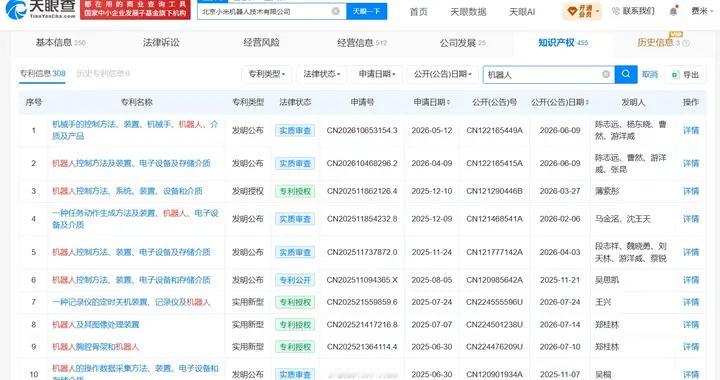Click 实质审查 status tag in row 1
This screenshot has width=720, height=380.
point(295,131)
